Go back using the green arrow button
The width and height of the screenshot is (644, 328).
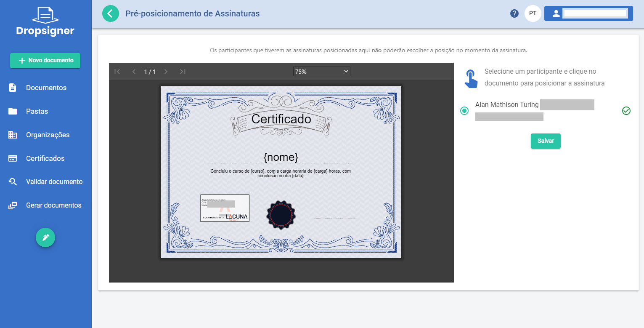(x=111, y=13)
